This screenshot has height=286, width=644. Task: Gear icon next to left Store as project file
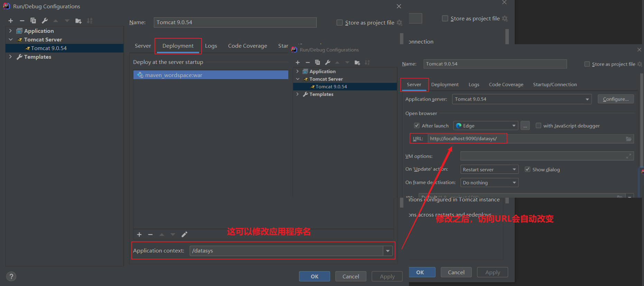[400, 23]
